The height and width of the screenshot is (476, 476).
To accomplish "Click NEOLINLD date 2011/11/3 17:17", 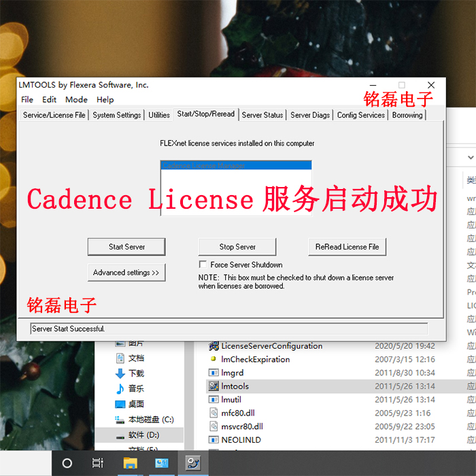I will tap(405, 439).
